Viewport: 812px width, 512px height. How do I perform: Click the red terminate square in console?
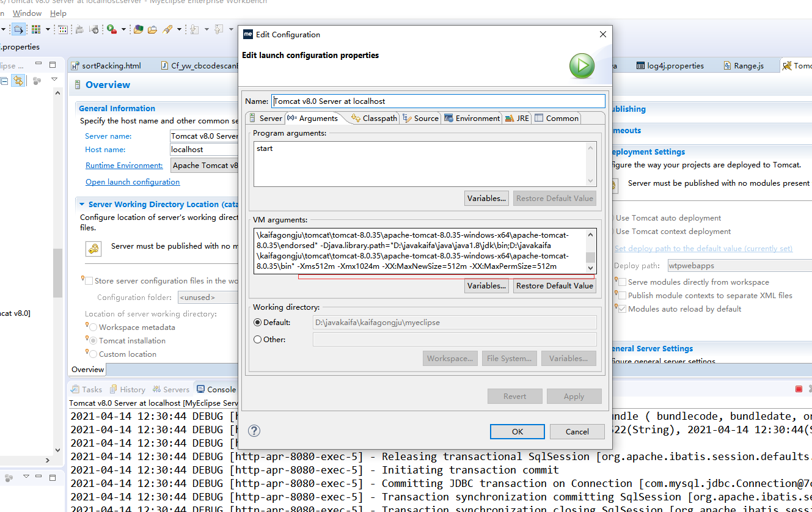point(799,389)
